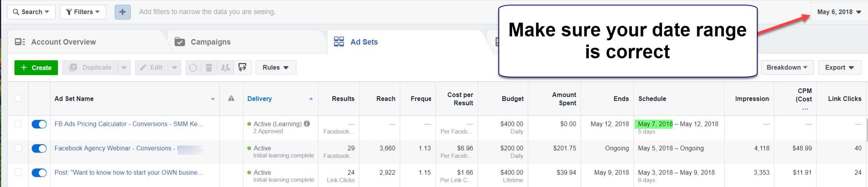Click the green Create button
This screenshot has height=187, width=868.
[x=36, y=68]
